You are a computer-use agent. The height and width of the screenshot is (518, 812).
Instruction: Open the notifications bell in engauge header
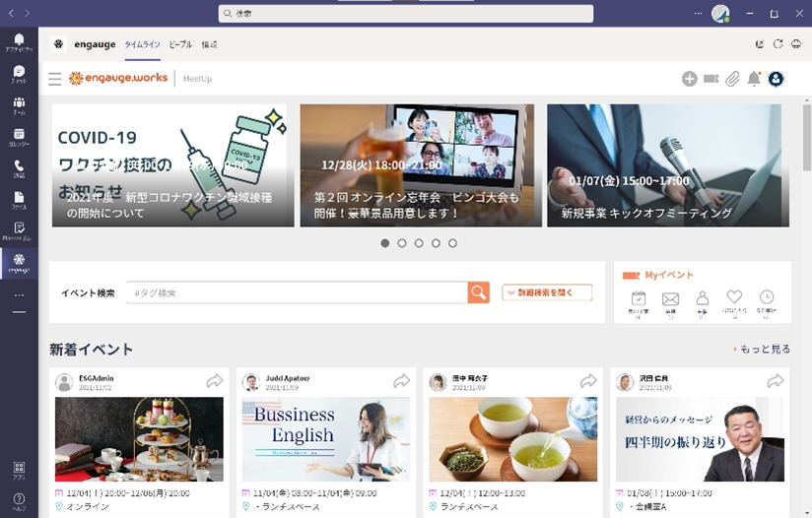[x=754, y=79]
